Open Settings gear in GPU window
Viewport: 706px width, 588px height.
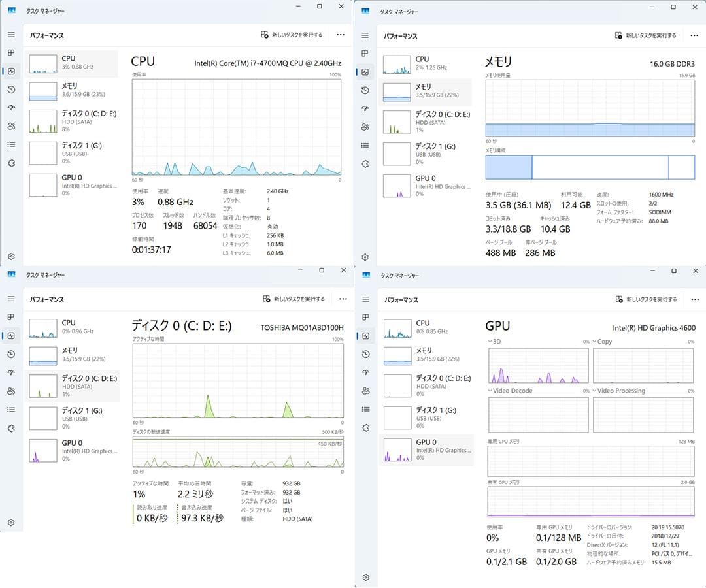pyautogui.click(x=365, y=577)
